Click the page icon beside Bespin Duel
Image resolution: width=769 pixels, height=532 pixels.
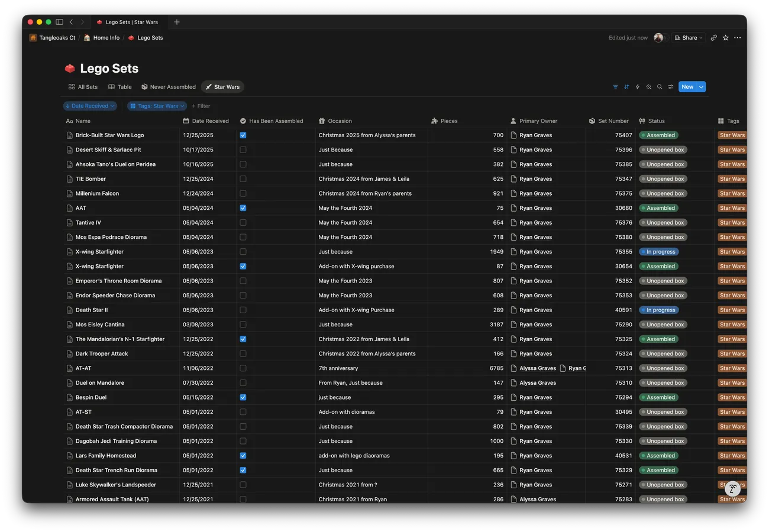[x=70, y=397]
